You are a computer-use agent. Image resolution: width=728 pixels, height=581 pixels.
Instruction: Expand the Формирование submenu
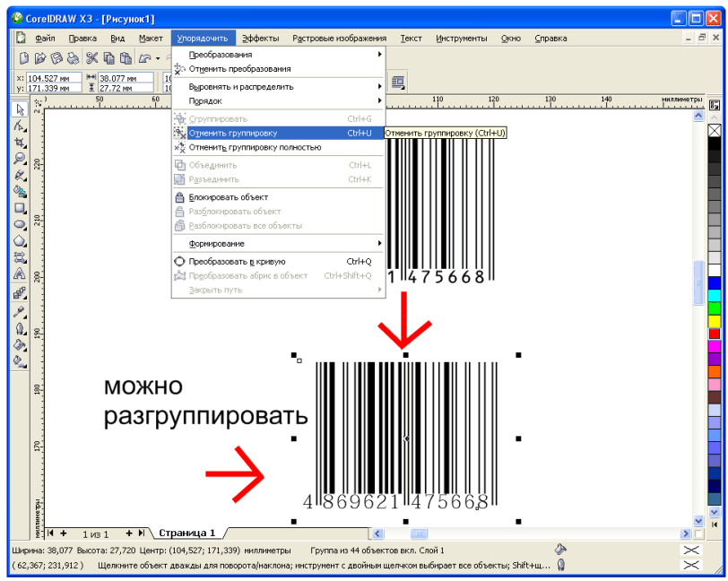click(x=279, y=244)
